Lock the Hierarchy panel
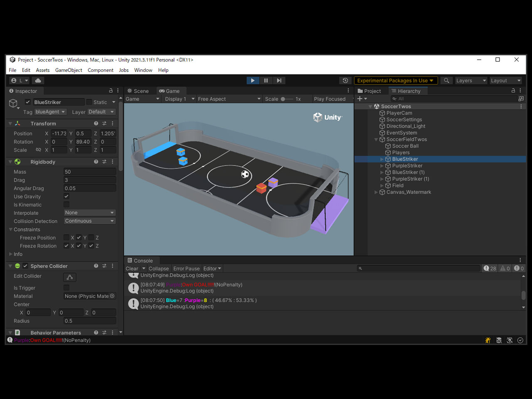The image size is (532, 399). [513, 91]
